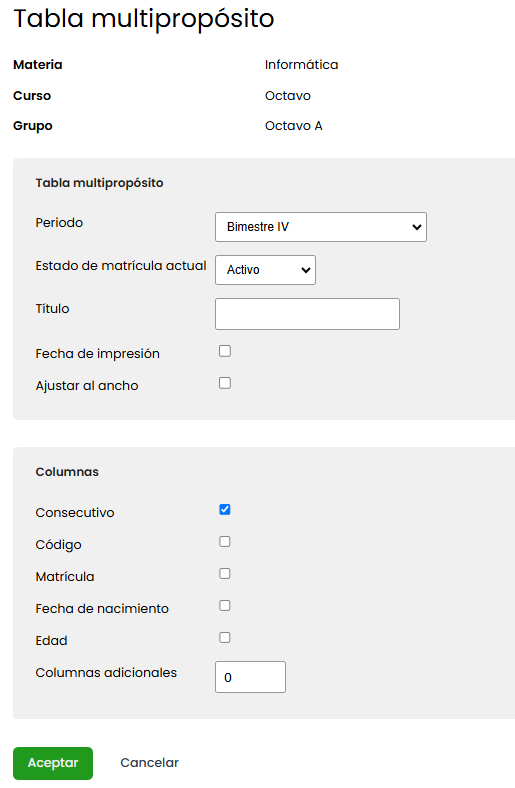Open the Periodo dropdown showing Bimestre IV
515x788 pixels.
coord(321,227)
